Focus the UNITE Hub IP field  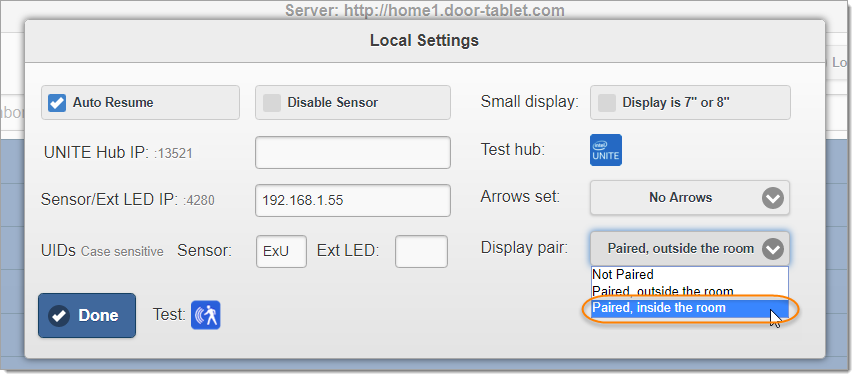coord(353,152)
